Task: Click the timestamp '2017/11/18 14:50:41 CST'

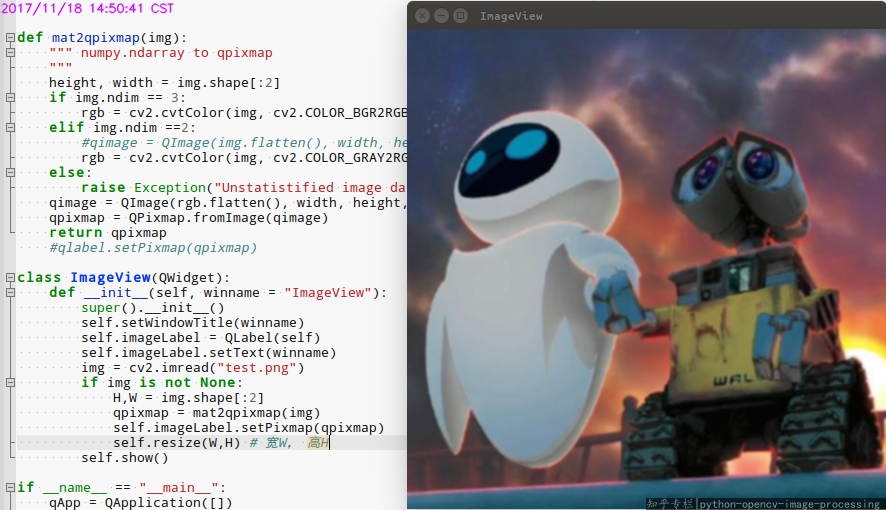Action: [88, 8]
